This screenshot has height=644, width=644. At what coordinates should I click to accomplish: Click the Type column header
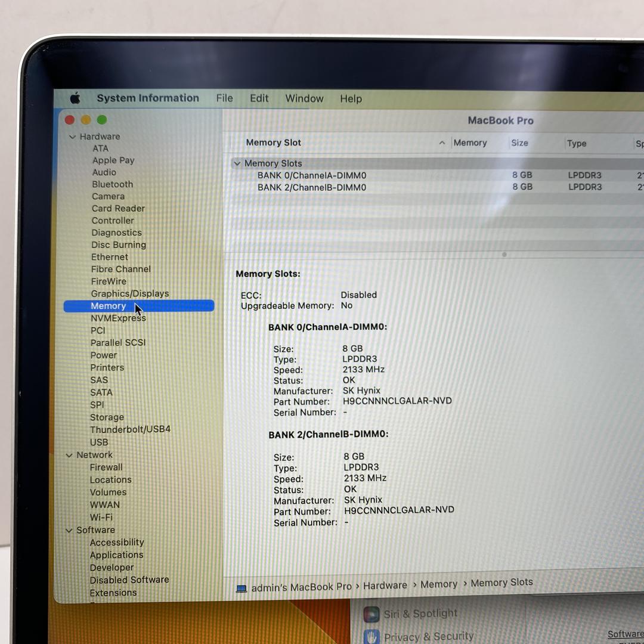pyautogui.click(x=577, y=143)
